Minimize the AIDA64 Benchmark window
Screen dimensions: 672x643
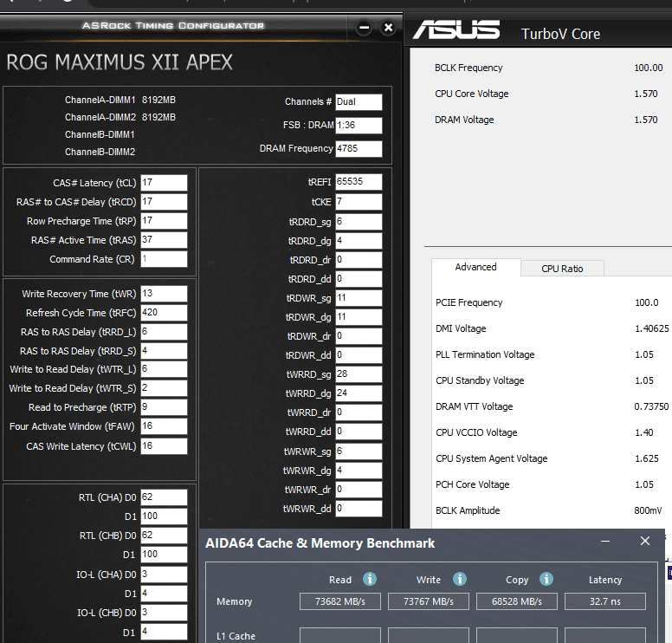pos(605,542)
